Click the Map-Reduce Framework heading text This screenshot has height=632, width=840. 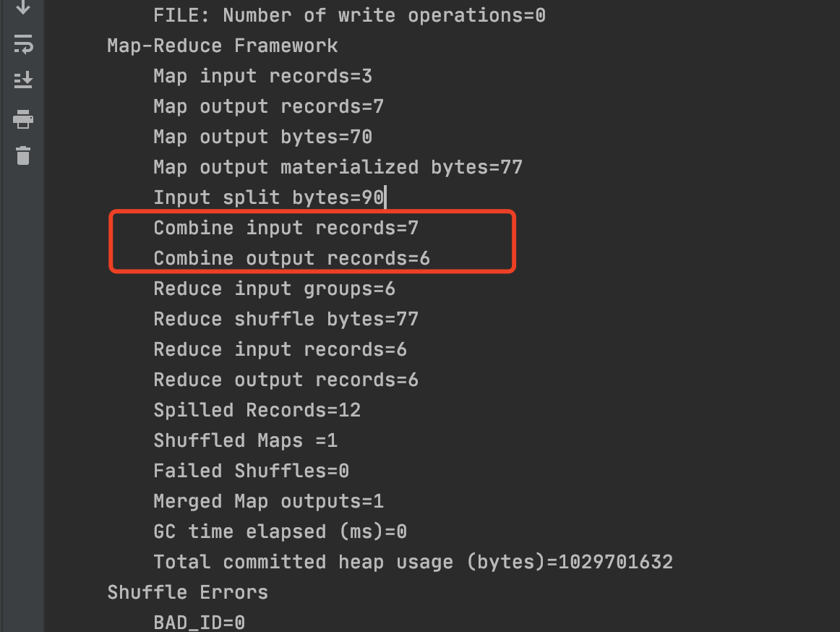pyautogui.click(x=223, y=46)
